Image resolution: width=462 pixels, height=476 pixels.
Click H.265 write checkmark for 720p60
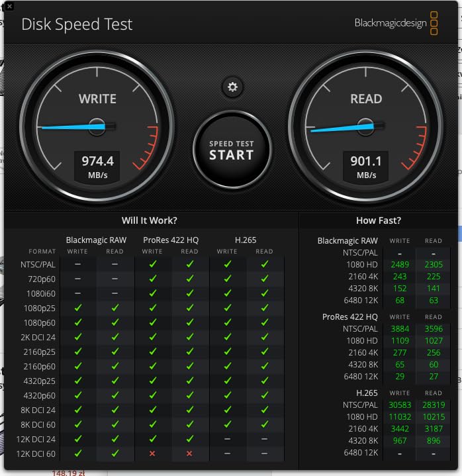(227, 279)
